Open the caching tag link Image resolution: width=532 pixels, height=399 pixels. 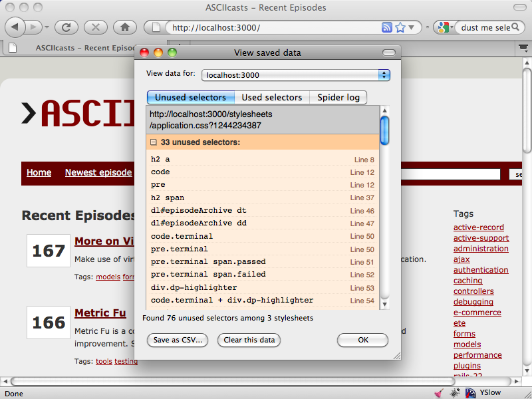pyautogui.click(x=468, y=281)
